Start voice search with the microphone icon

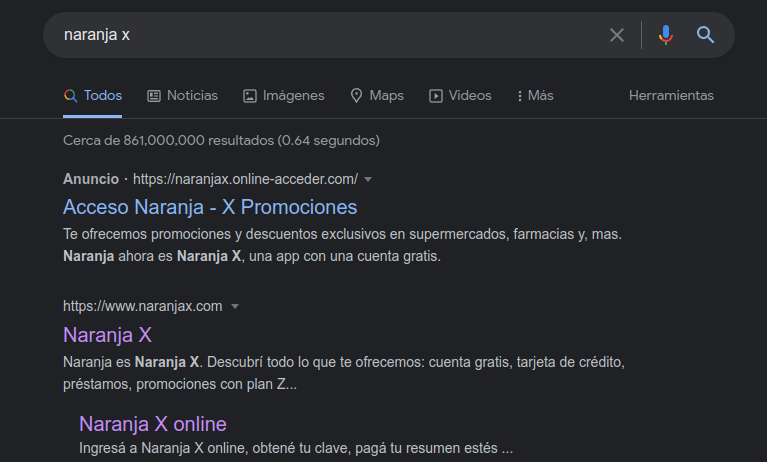point(665,35)
